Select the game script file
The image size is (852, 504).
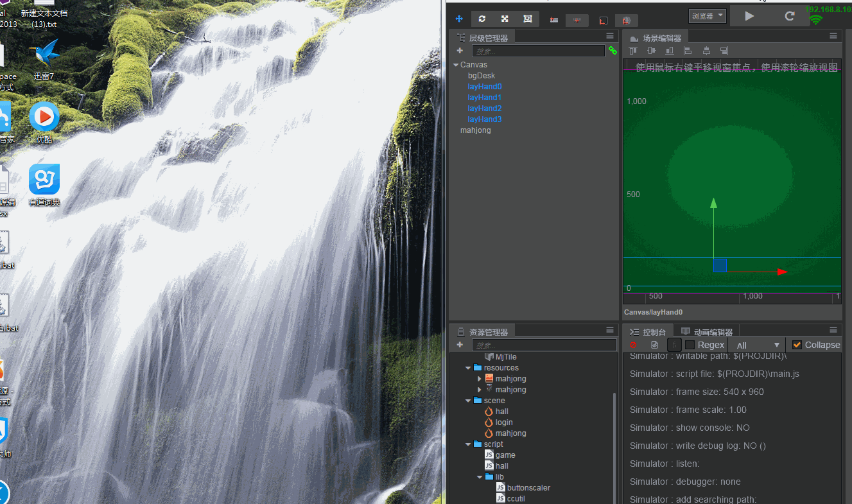click(500, 455)
